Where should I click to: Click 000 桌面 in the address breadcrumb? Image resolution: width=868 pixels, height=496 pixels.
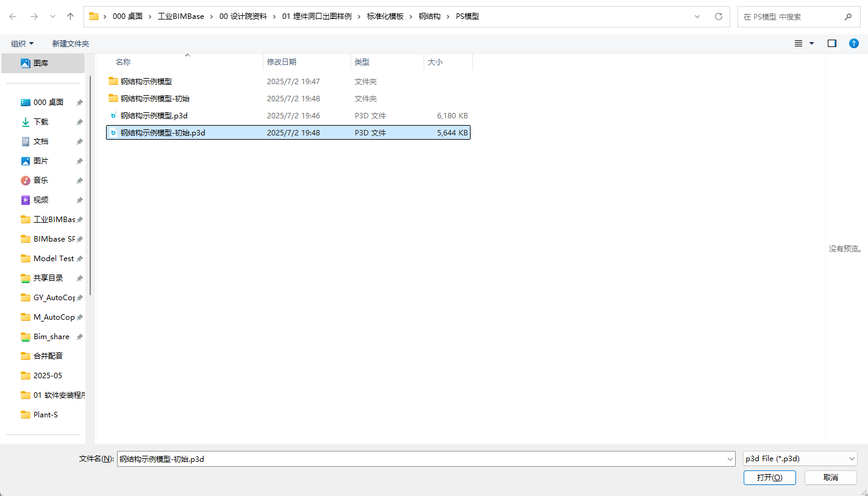click(x=127, y=16)
